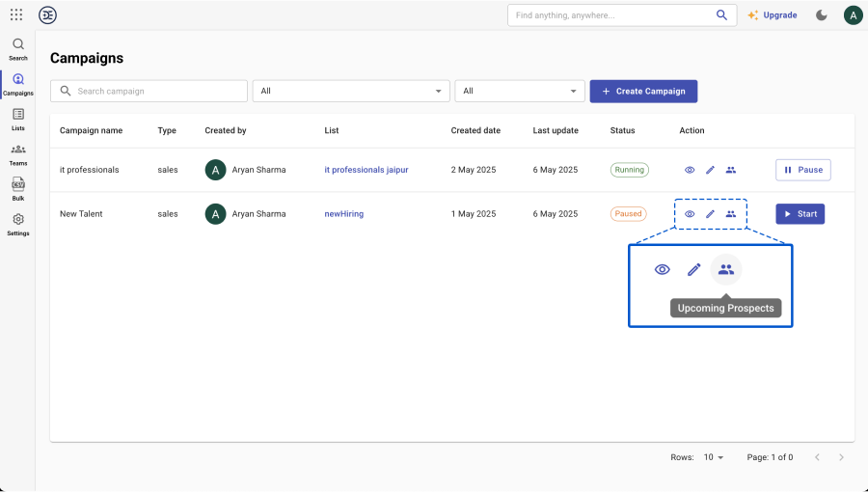Click Aryan Sharma avatar in it professionals row
Viewport: 868px width, 492px height.
[215, 170]
